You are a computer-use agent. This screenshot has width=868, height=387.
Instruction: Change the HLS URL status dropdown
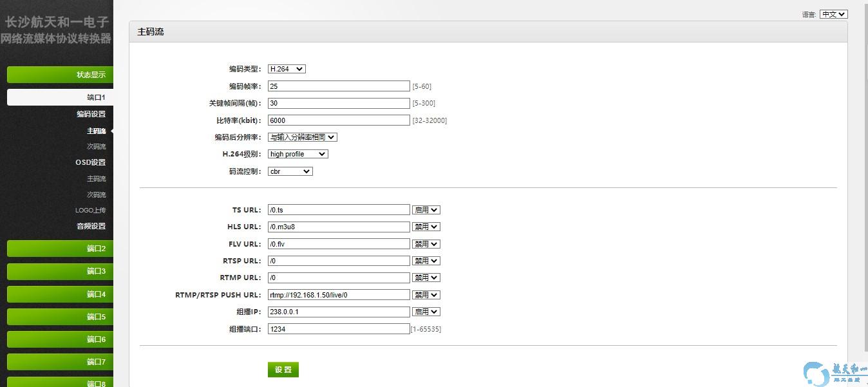[426, 227]
